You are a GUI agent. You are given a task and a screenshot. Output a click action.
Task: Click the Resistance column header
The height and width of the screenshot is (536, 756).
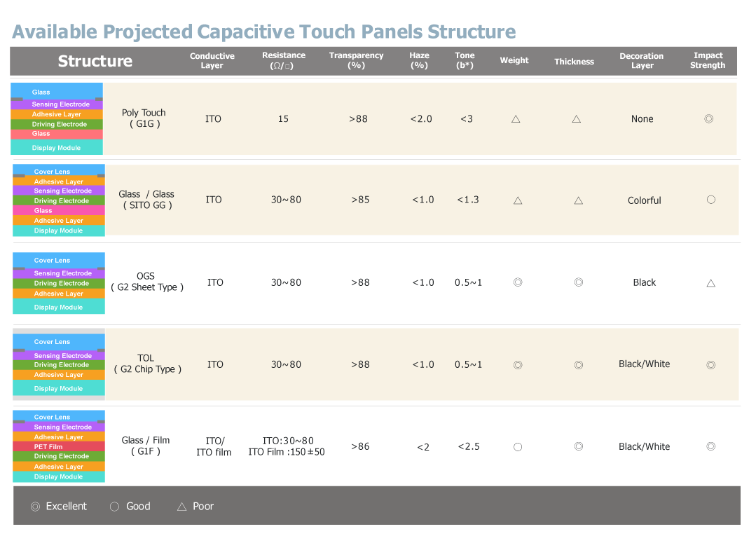(x=284, y=60)
